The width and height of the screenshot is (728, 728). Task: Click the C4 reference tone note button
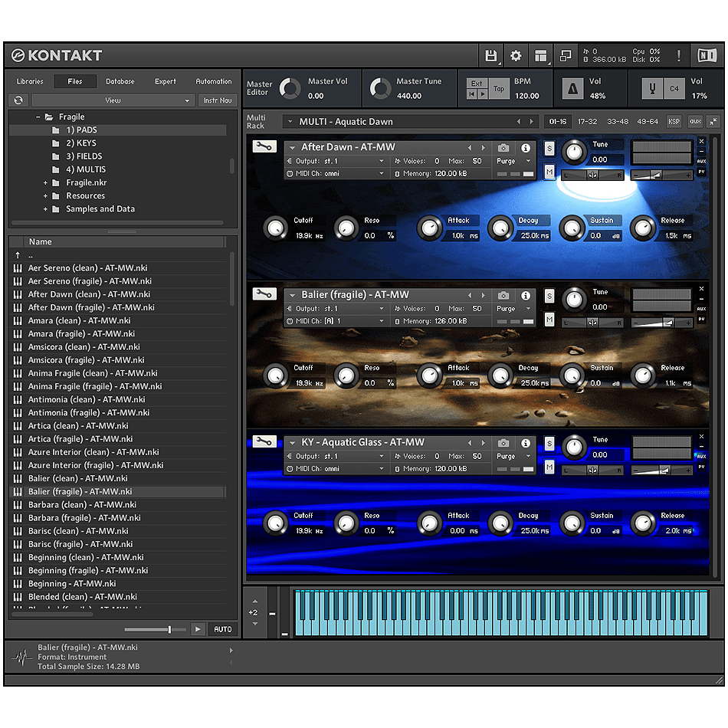[674, 88]
